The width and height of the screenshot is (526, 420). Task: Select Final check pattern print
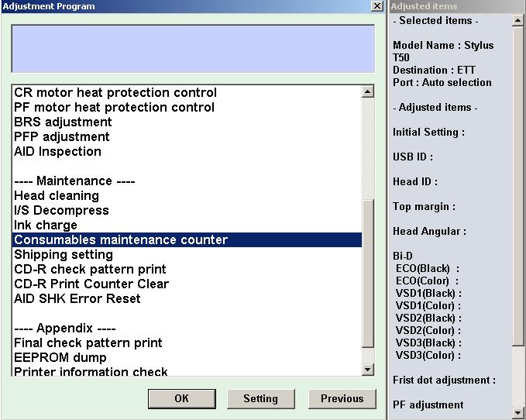click(x=88, y=343)
